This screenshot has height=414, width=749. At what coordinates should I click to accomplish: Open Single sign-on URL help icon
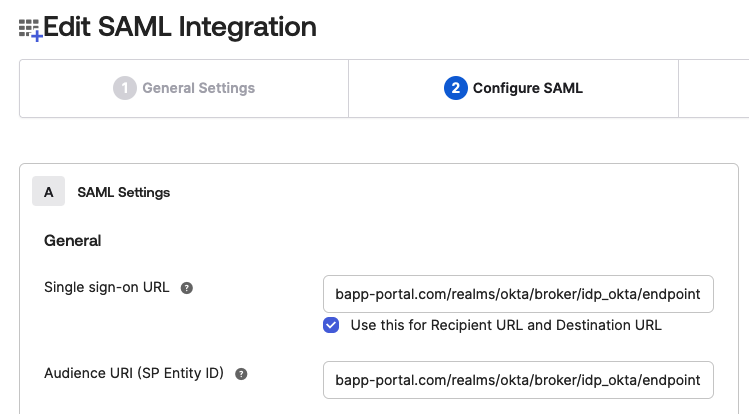(x=187, y=288)
